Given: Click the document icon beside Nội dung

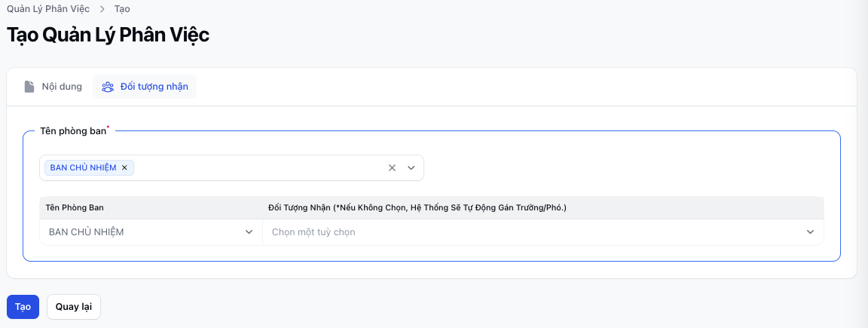Looking at the screenshot, I should [x=29, y=87].
